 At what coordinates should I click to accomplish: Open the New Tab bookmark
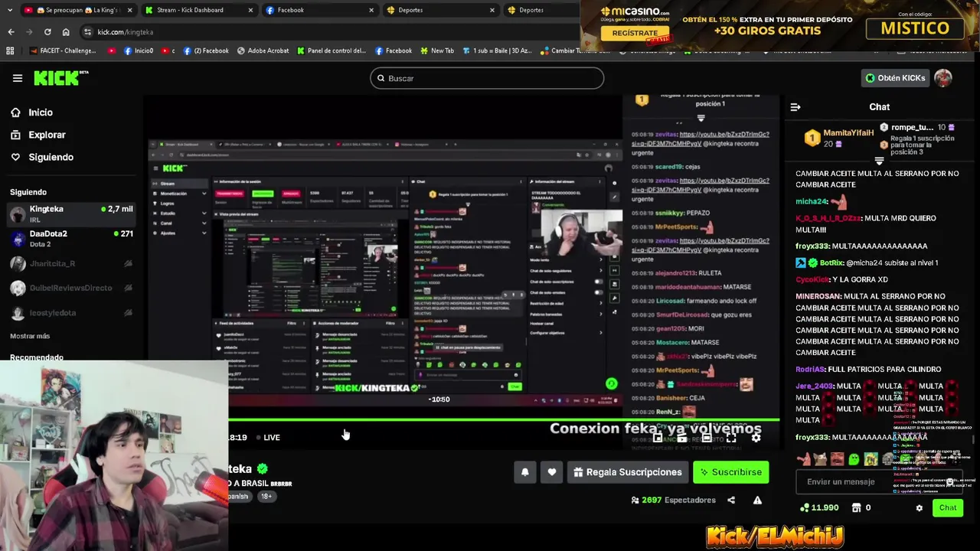[x=436, y=51]
